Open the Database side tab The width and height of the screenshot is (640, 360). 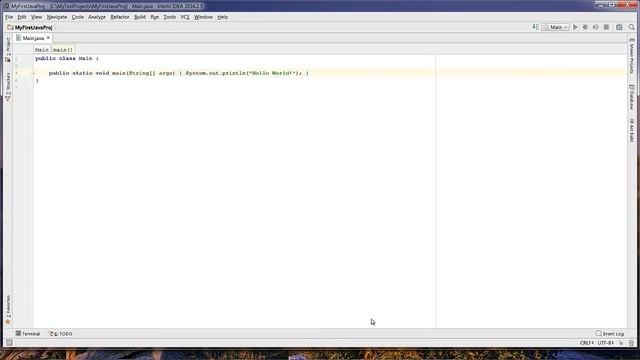[632, 97]
